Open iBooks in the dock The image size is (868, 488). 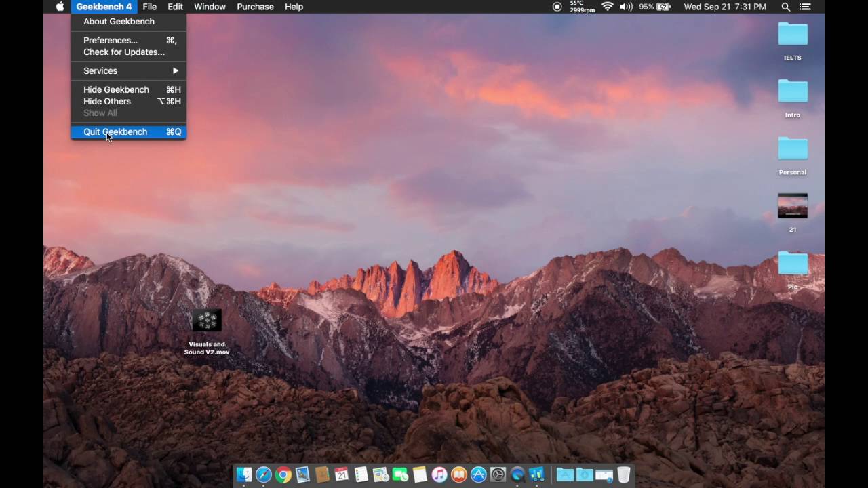click(x=459, y=475)
